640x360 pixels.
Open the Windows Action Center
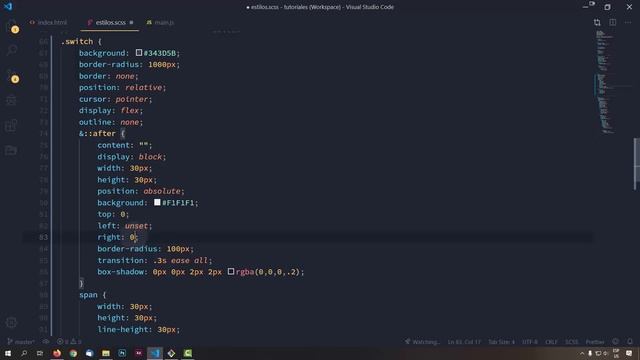point(629,353)
